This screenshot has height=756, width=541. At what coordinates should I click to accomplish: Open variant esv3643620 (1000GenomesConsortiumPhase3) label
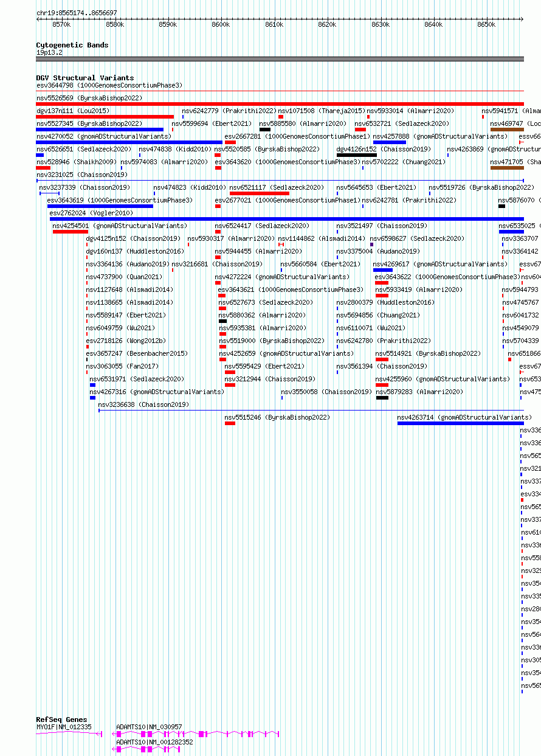tap(288, 162)
